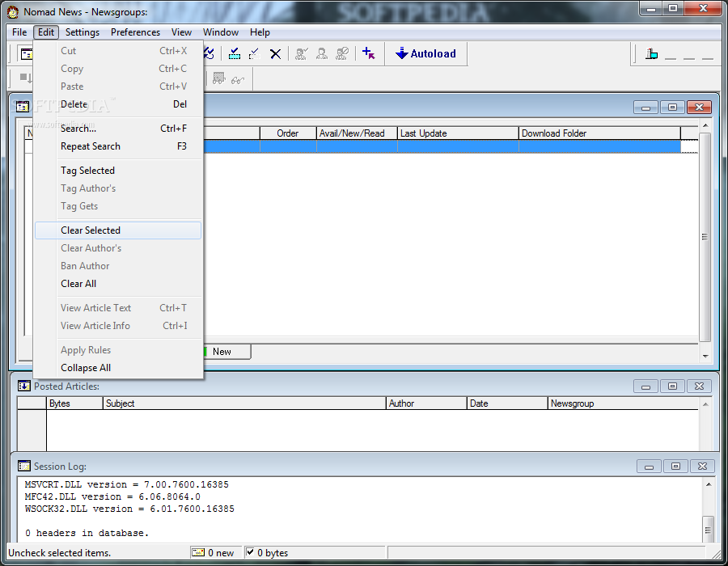Click the MSVCRT.DLL version line in Session Log
728x566 pixels.
(127, 484)
